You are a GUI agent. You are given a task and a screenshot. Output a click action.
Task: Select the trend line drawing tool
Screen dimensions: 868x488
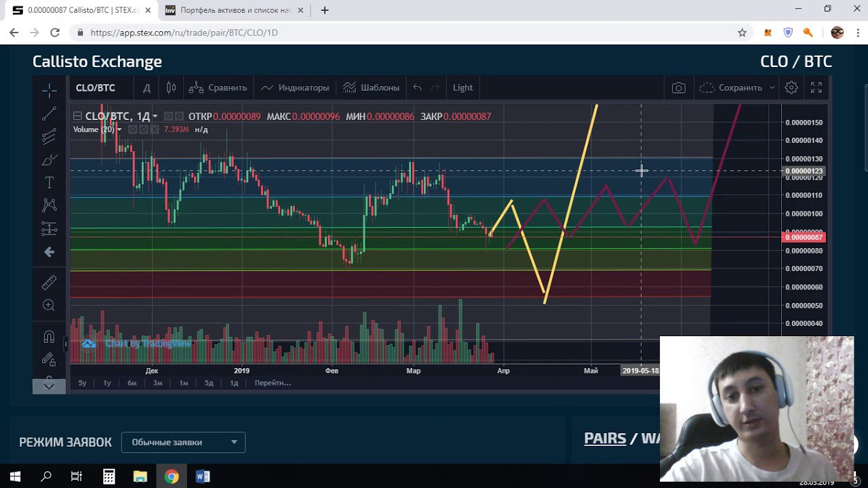49,114
